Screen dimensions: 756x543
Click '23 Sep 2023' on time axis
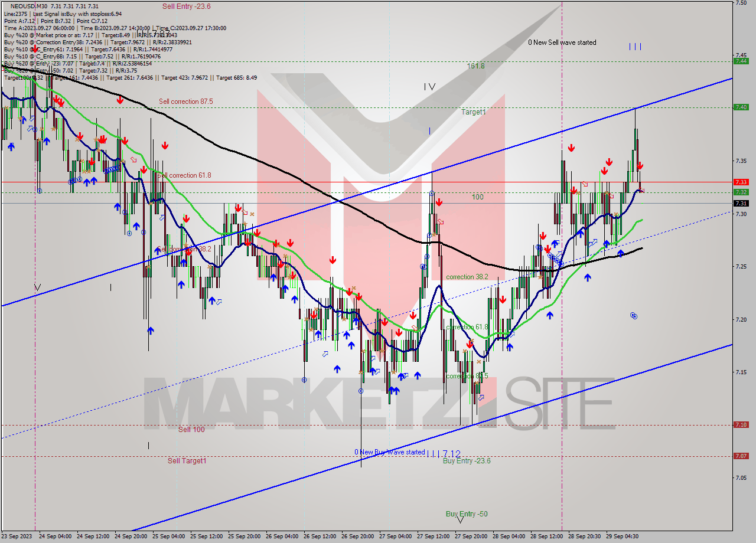[17, 537]
